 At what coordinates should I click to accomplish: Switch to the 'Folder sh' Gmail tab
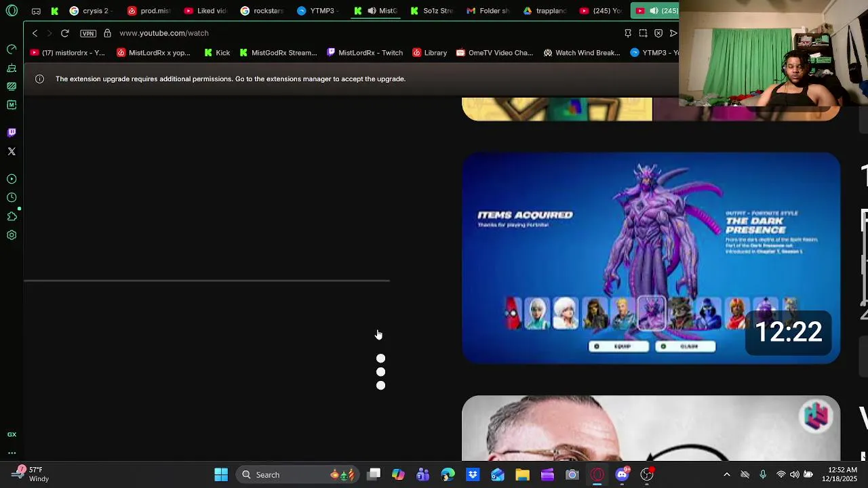[488, 11]
